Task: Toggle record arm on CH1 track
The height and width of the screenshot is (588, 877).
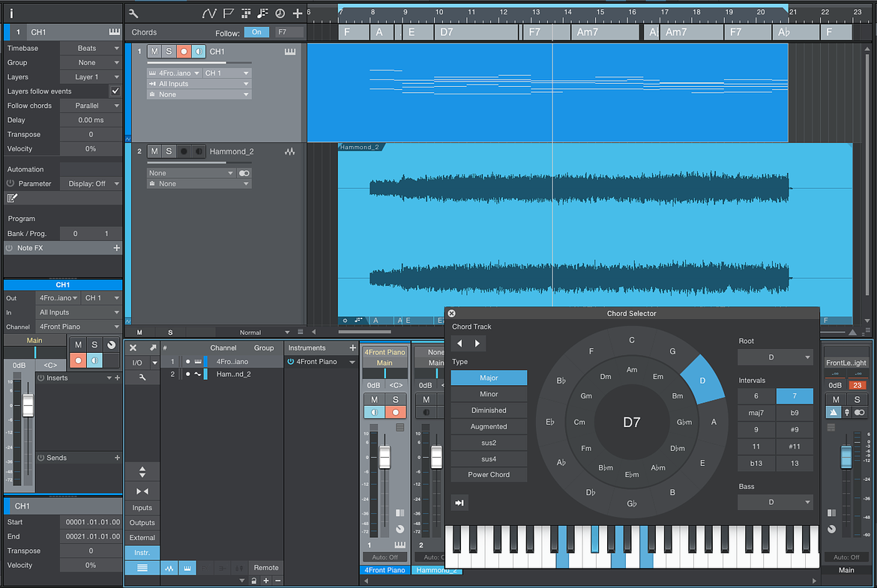Action: point(184,52)
